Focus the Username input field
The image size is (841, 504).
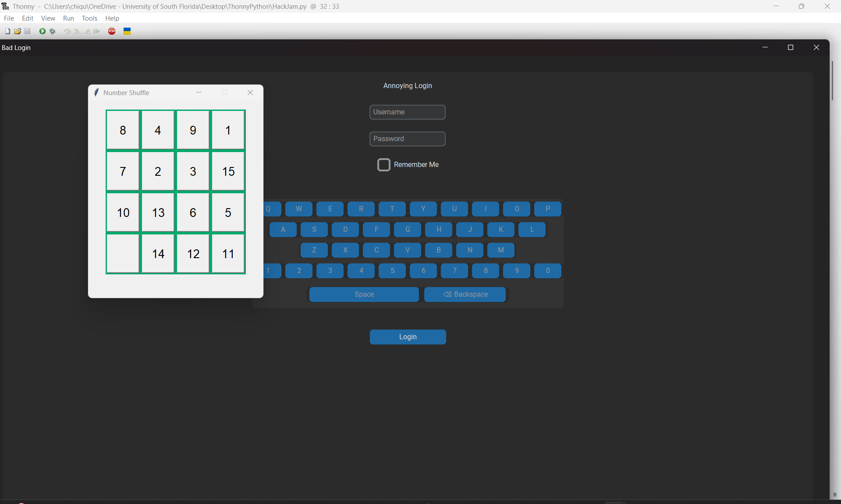[408, 112]
